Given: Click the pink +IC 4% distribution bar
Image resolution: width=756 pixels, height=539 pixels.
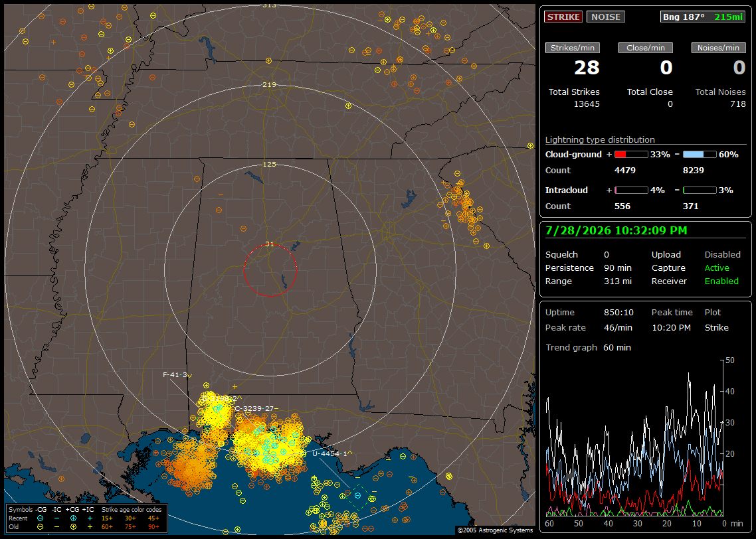Looking at the screenshot, I should (631, 191).
